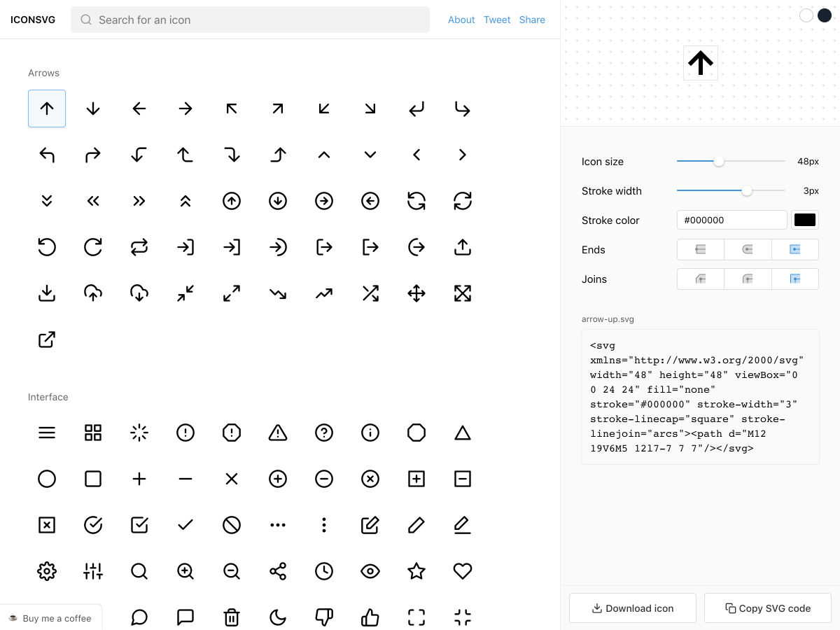Viewport: 840px width, 630px height.
Task: Select the repeat loop icon
Action: coord(139,247)
